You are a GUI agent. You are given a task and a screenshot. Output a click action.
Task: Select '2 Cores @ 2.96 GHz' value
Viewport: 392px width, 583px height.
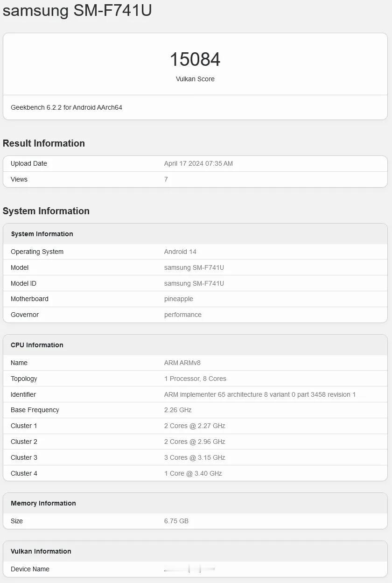click(195, 442)
